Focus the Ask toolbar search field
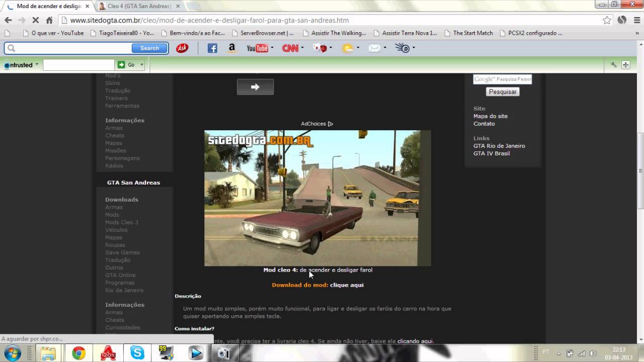The width and height of the screenshot is (644, 362). pyautogui.click(x=68, y=48)
